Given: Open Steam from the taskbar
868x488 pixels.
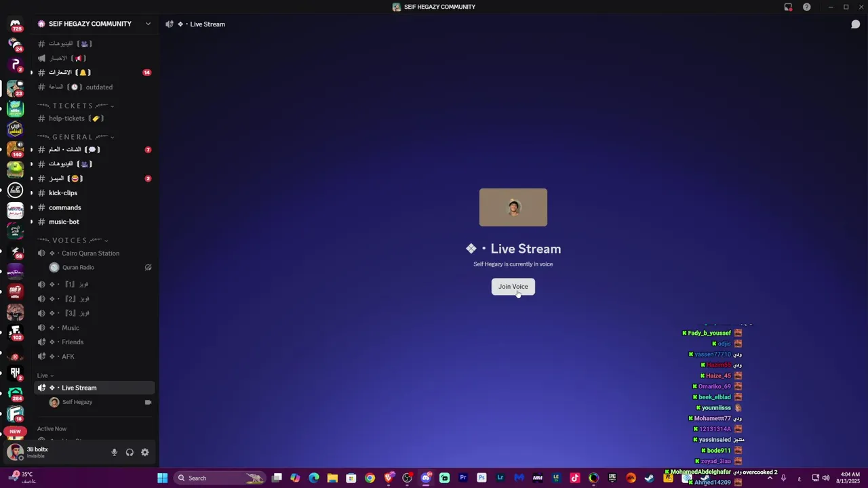Looking at the screenshot, I should 650,478.
